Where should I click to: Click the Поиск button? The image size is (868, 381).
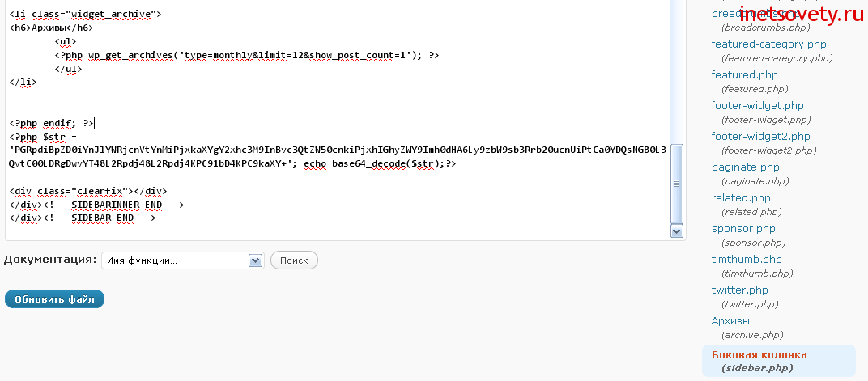click(294, 260)
